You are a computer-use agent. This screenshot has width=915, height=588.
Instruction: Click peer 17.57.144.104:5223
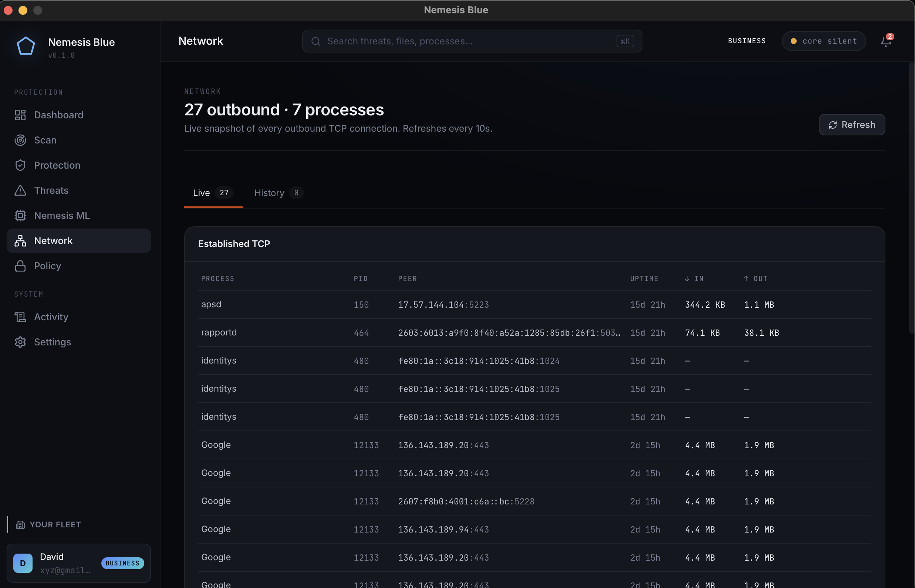tap(443, 305)
